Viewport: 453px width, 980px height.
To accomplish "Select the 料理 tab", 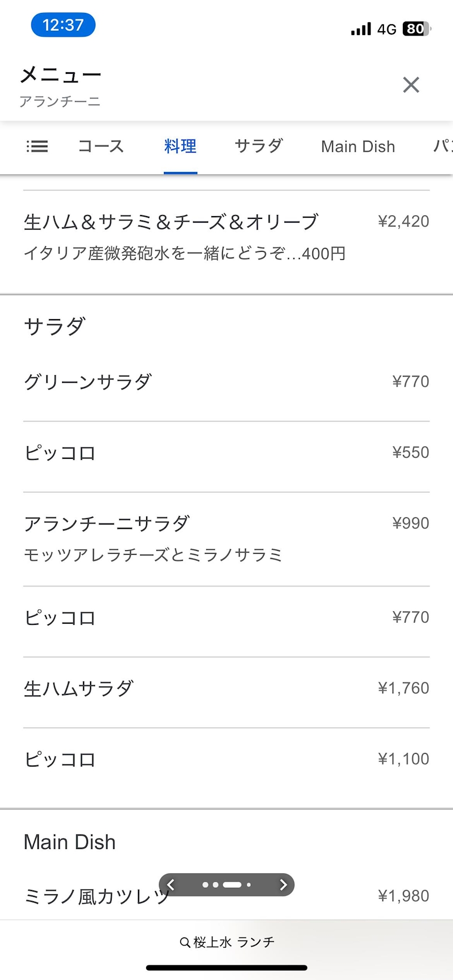I will [x=180, y=146].
